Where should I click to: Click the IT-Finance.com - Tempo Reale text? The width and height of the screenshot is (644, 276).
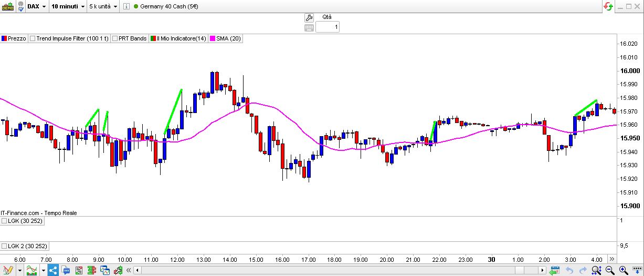pos(39,213)
